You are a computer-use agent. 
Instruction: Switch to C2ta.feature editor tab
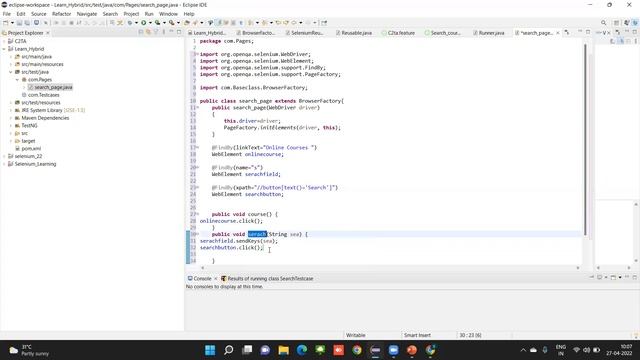click(x=398, y=33)
